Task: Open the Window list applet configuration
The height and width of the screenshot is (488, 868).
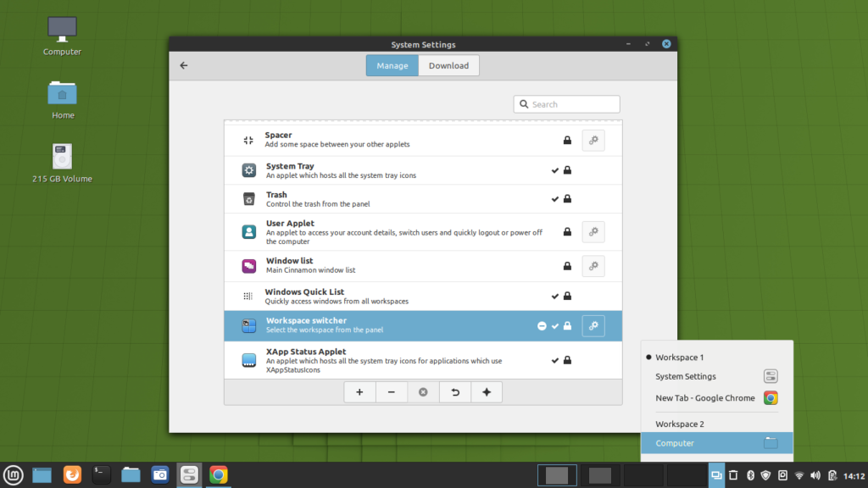Action: [593, 265]
